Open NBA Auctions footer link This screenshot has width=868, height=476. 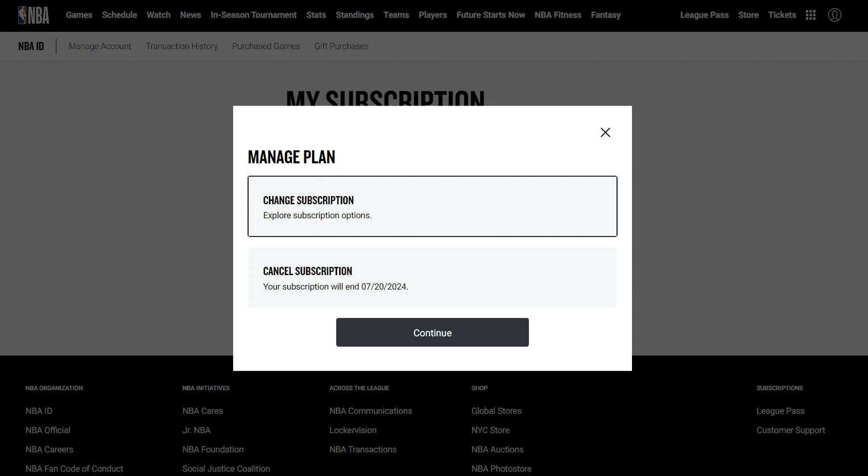click(x=498, y=450)
